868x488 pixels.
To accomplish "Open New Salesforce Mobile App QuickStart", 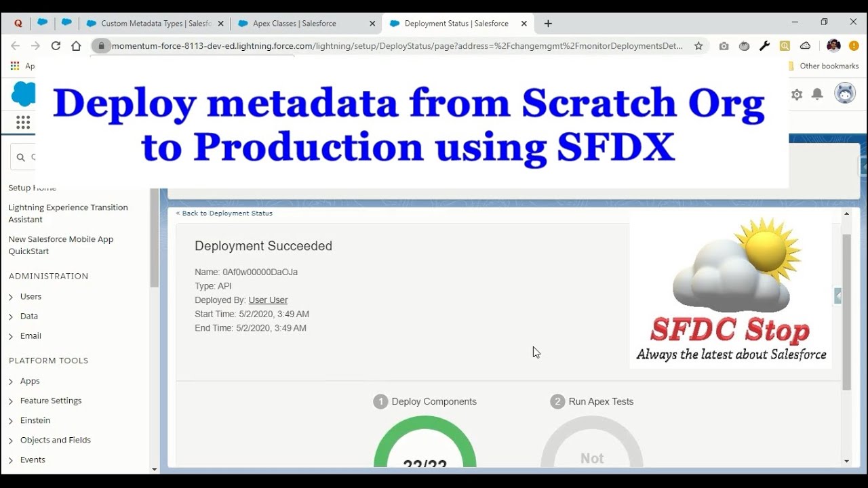I will coord(61,245).
